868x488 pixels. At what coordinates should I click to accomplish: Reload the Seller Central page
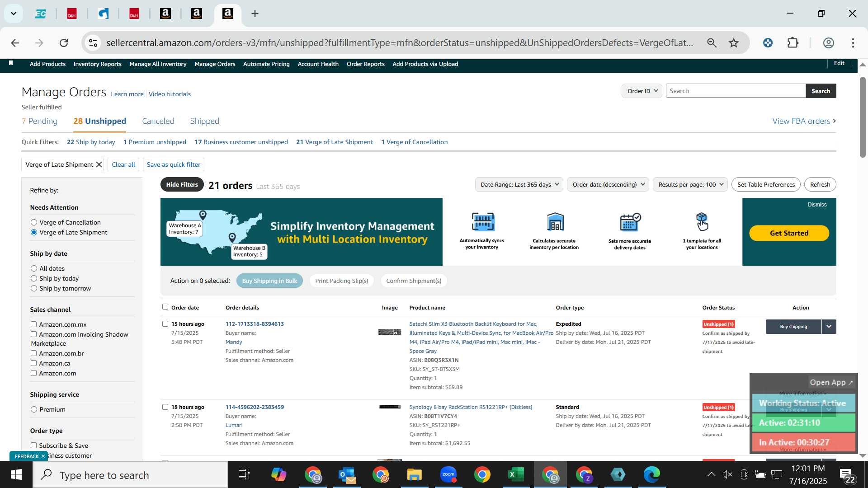pos(64,43)
